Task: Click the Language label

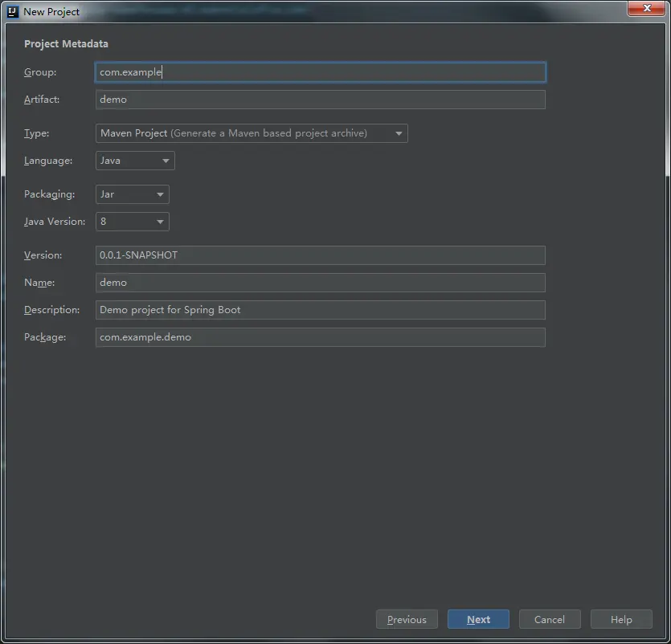Action: [x=48, y=161]
